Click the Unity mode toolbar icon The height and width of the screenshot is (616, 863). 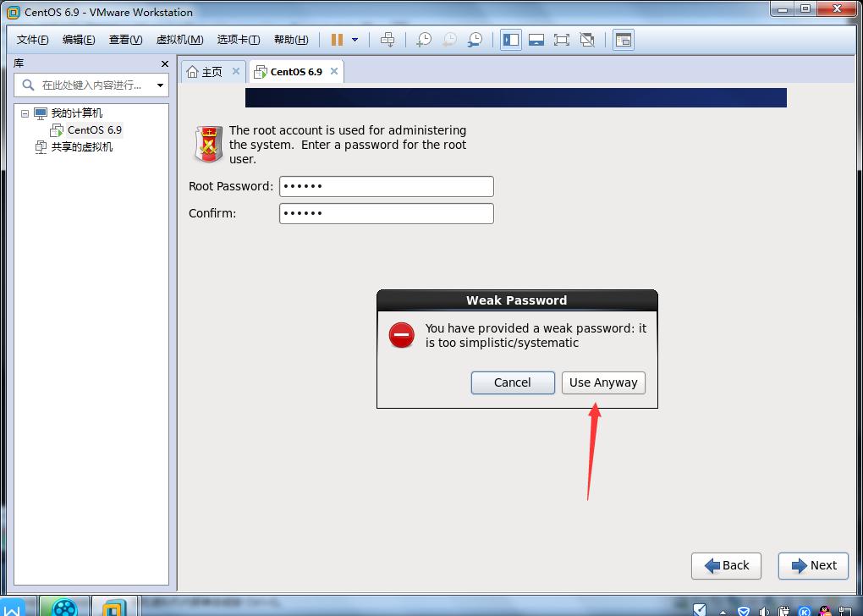click(x=587, y=40)
